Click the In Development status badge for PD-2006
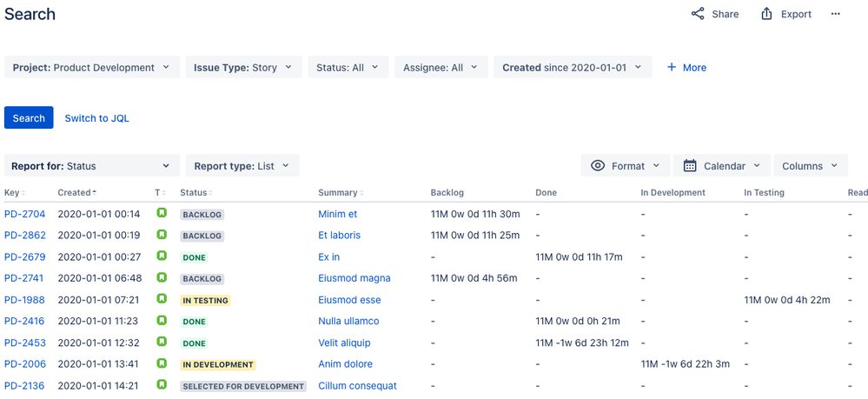 tap(217, 364)
